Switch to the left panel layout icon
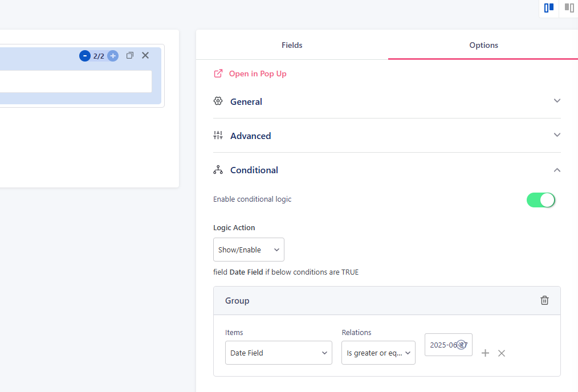 pyautogui.click(x=549, y=8)
